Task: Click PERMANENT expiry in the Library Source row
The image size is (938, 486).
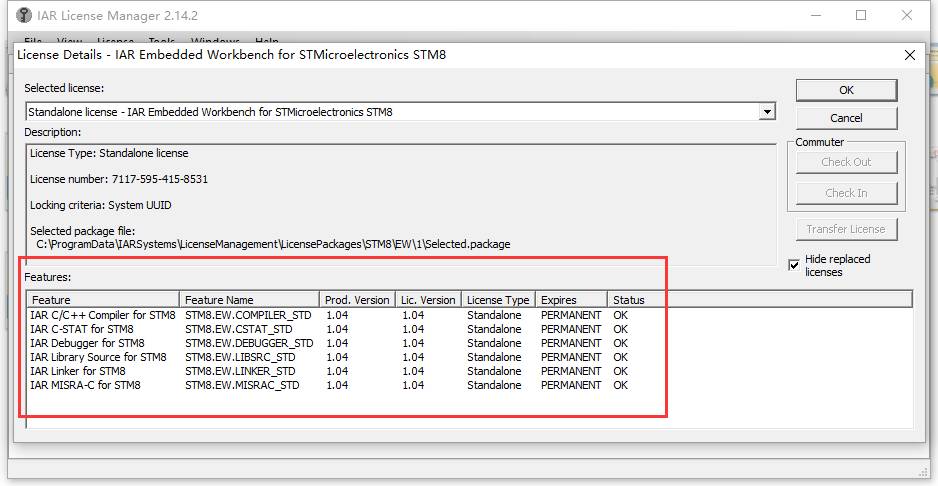Action: coord(571,357)
